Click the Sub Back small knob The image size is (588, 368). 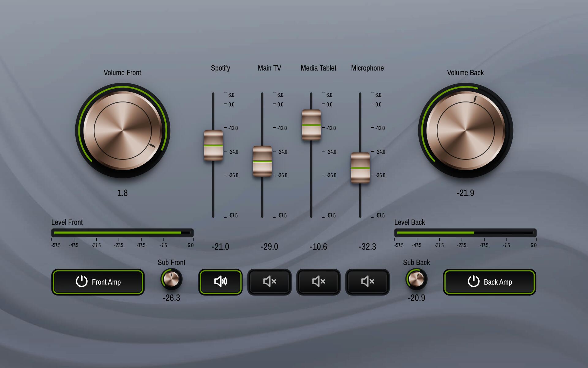click(x=417, y=279)
